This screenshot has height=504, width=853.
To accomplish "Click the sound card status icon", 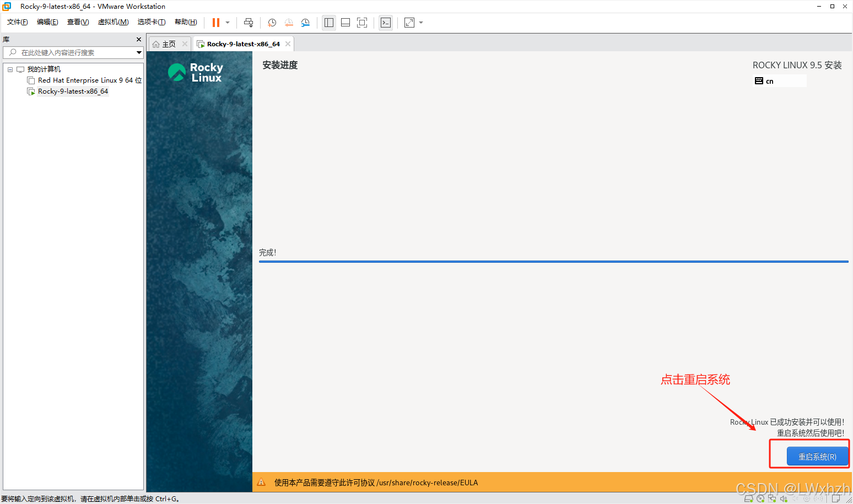I will click(x=784, y=498).
